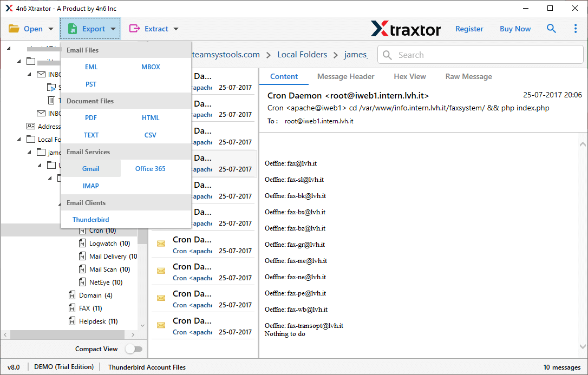Expand the Extract dropdown arrow
Image resolution: width=588 pixels, height=375 pixels.
point(176,29)
